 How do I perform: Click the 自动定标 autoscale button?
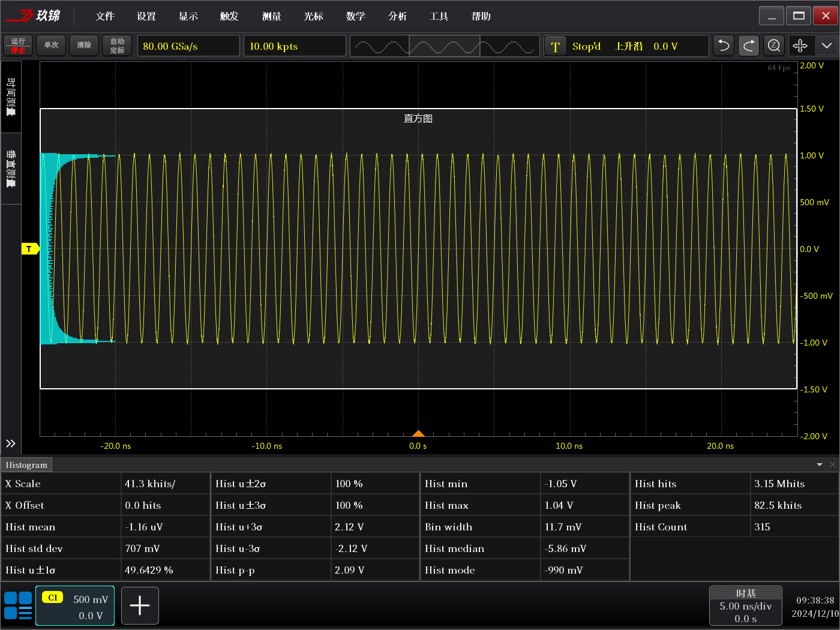(117, 46)
